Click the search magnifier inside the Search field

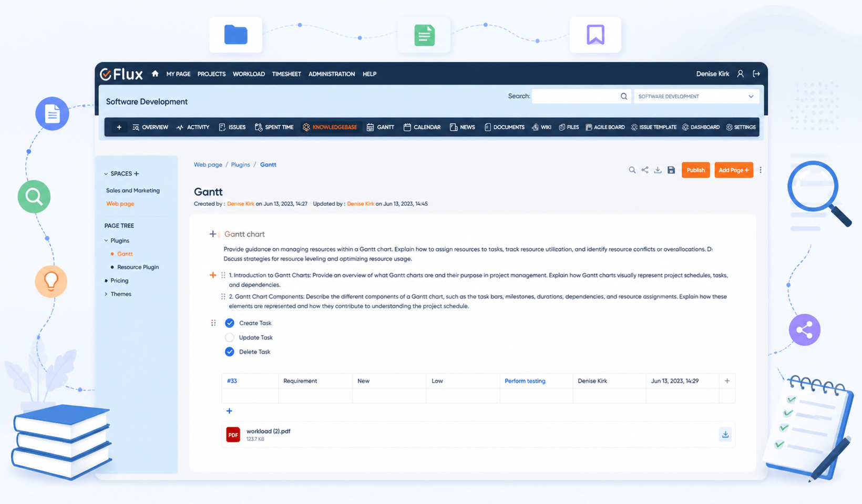point(624,96)
